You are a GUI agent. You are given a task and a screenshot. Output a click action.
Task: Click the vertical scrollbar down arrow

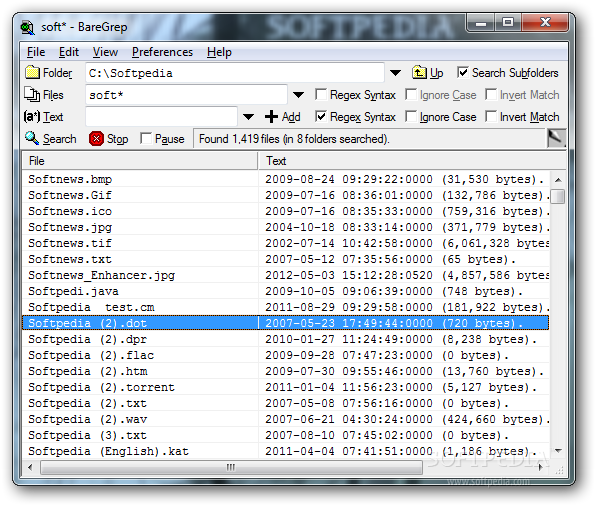click(x=558, y=451)
